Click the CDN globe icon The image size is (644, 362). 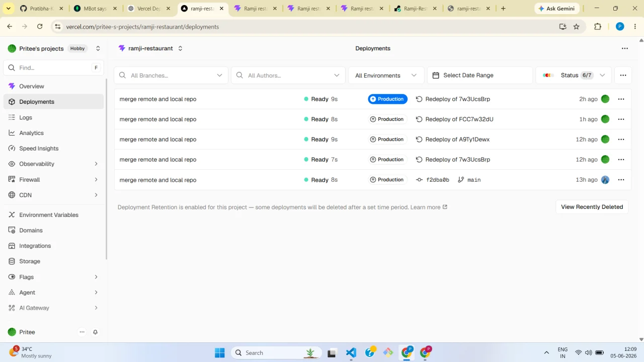(x=12, y=195)
